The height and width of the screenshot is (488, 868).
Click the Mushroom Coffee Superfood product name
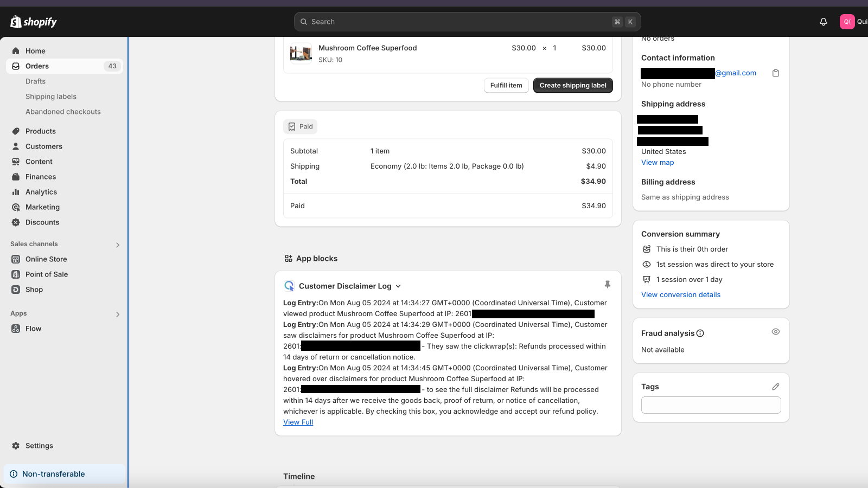coord(367,48)
